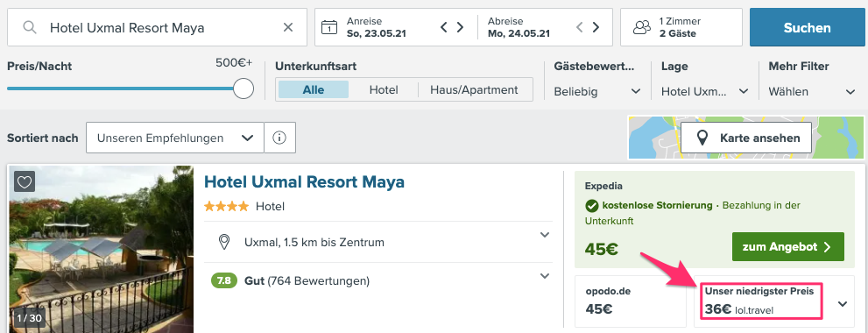Show sorting info via the info icon
Viewport: 868px width, 333px height.
(x=279, y=138)
